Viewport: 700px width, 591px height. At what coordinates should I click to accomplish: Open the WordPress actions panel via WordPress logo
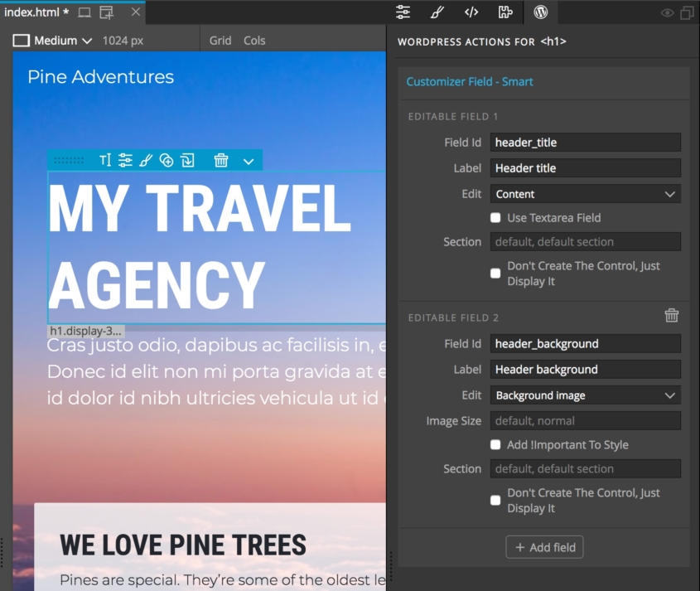[x=542, y=12]
